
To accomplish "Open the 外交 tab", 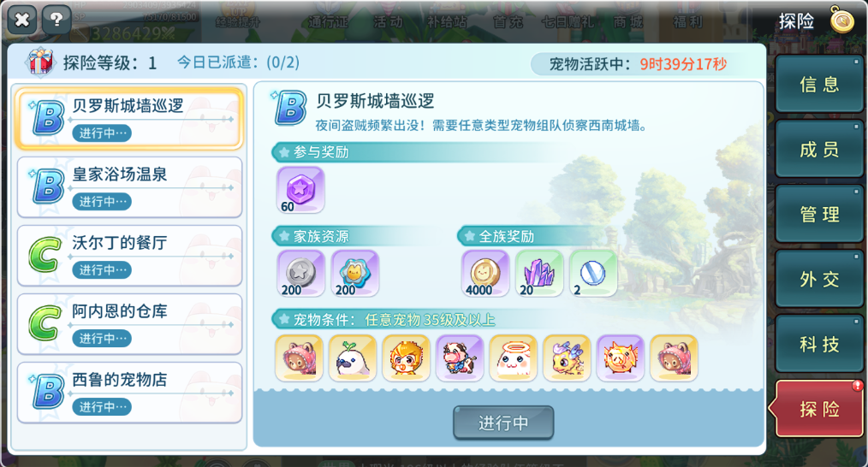I will click(x=819, y=279).
